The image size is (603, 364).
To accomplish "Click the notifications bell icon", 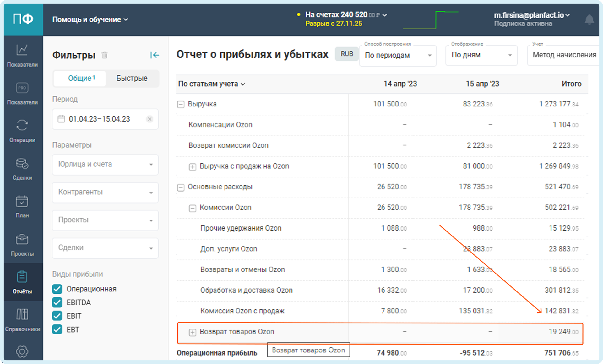I will click(589, 20).
